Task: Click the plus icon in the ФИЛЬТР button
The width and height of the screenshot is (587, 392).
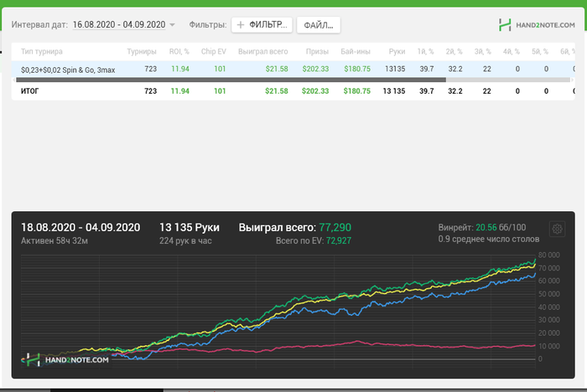Action: tap(241, 24)
